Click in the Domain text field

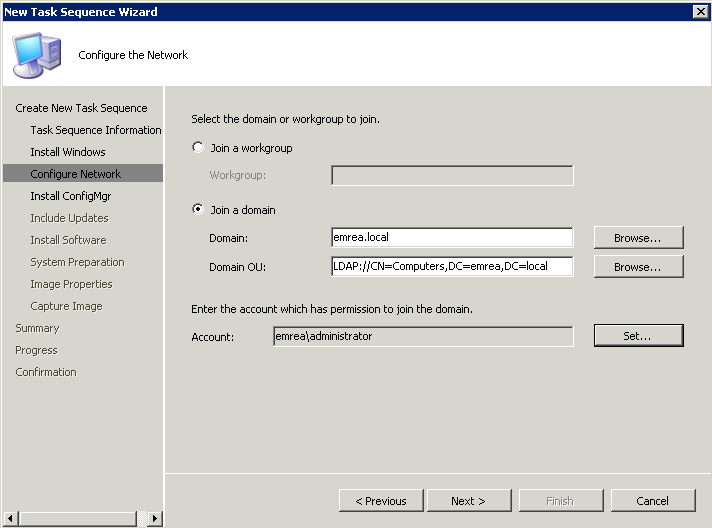point(452,237)
